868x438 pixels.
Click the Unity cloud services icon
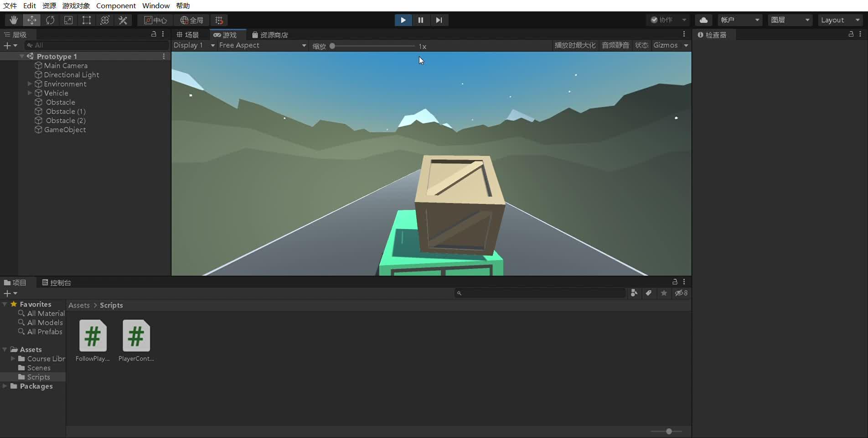point(703,20)
